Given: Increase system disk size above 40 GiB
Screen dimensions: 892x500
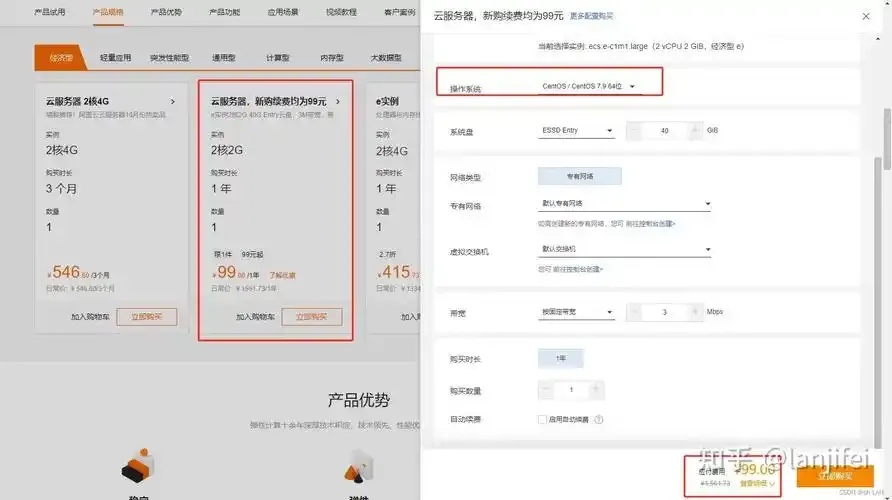Looking at the screenshot, I should tap(695, 131).
